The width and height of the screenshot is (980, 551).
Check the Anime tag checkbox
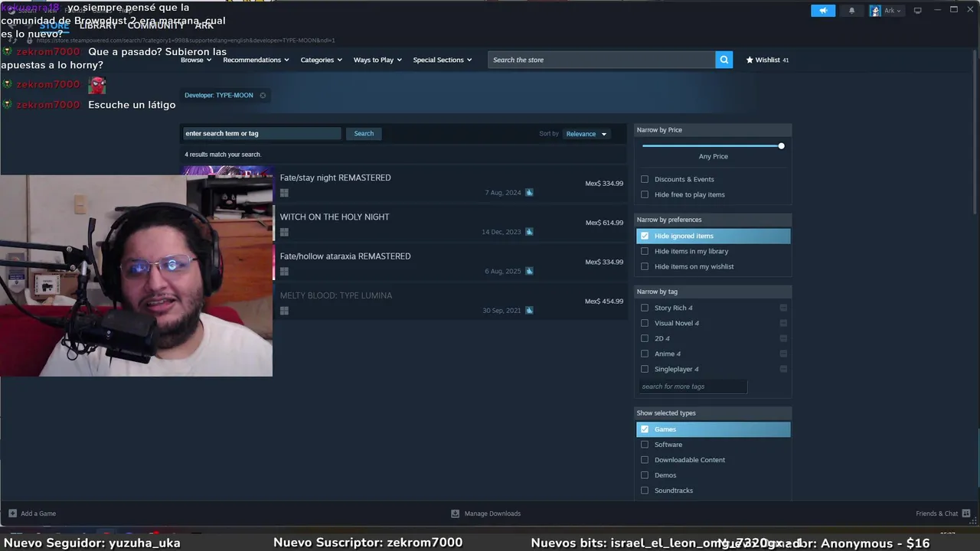(645, 354)
